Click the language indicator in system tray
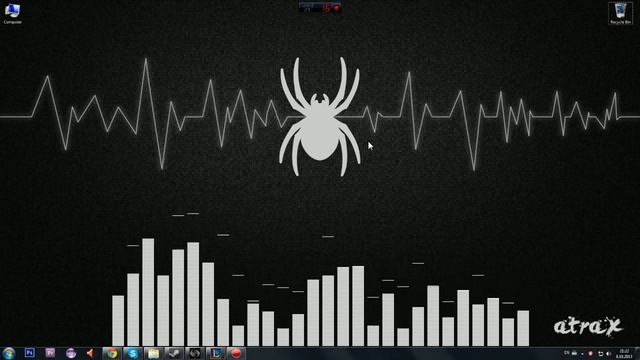Viewport: 640px width, 360px height. [567, 353]
